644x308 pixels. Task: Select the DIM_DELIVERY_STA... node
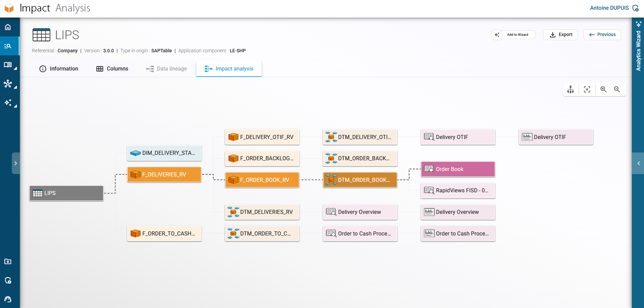pyautogui.click(x=164, y=153)
